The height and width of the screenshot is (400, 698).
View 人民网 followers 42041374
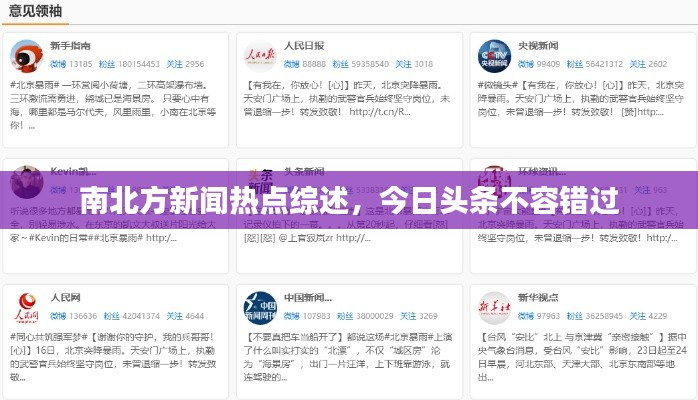coord(132,316)
